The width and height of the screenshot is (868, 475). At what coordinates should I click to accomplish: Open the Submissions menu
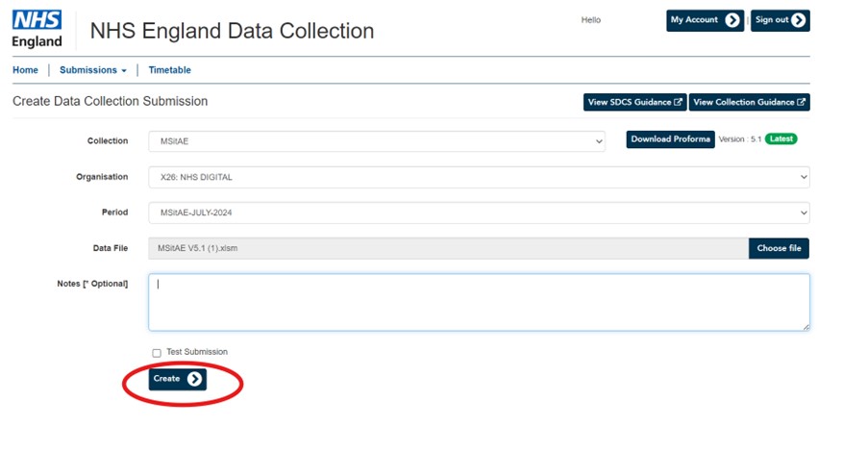(x=93, y=70)
